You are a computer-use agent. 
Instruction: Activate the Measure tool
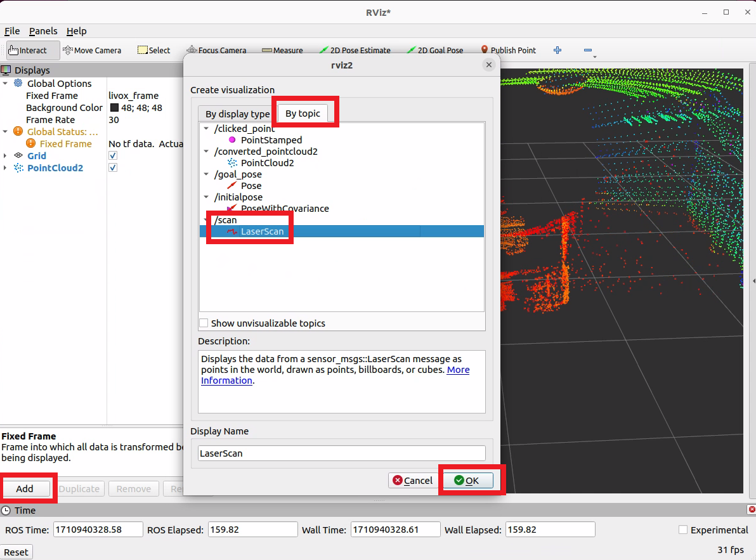pyautogui.click(x=282, y=49)
